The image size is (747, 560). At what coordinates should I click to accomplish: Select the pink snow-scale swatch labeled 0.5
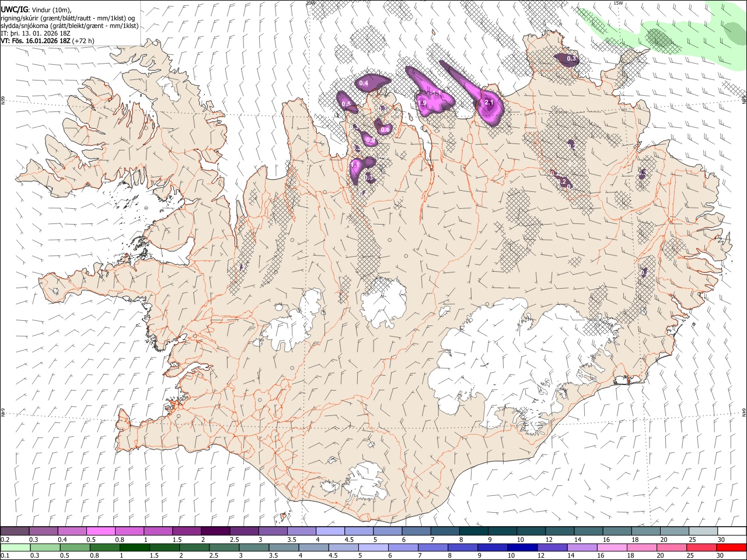pos(100,531)
